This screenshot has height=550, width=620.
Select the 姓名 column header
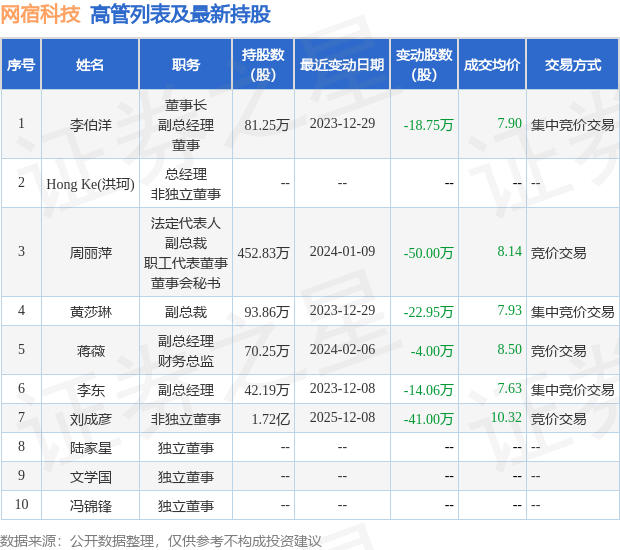90,65
